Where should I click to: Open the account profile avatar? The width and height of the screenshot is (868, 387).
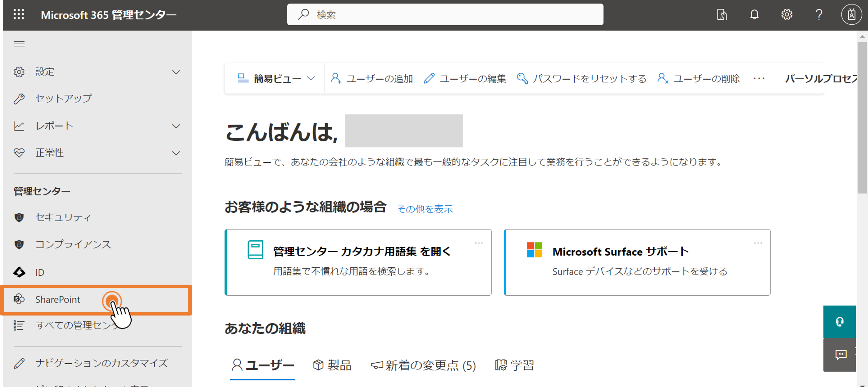click(851, 14)
